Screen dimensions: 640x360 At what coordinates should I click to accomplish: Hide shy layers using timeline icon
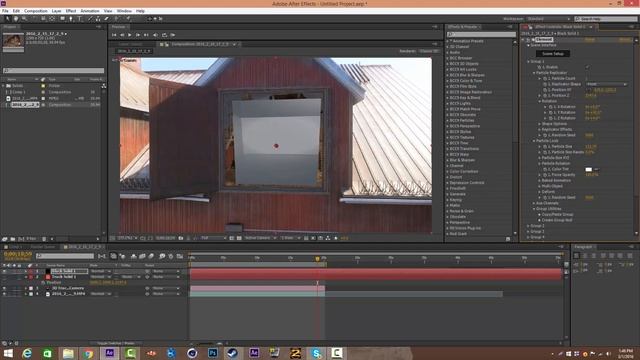pyautogui.click(x=133, y=256)
